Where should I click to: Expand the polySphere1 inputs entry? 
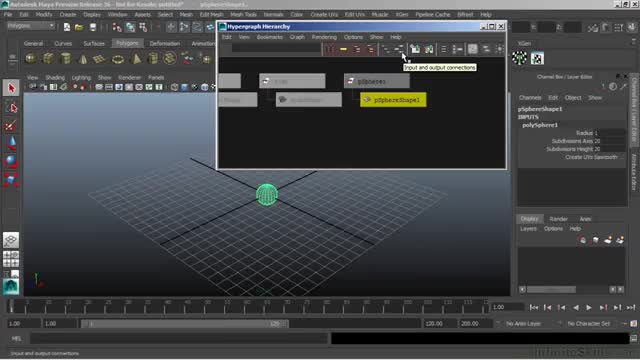[x=540, y=125]
